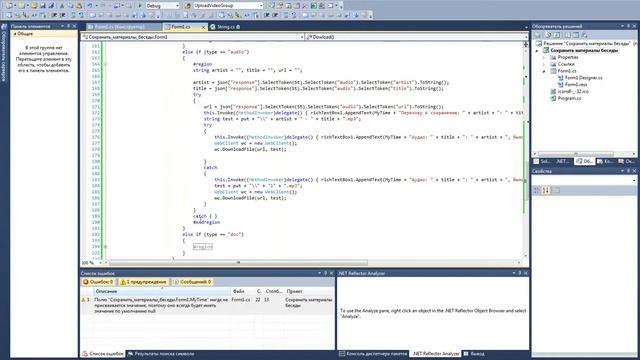The image size is (640, 360).
Task: Toggle auto-hide pin on Обозреватель решений panel
Action: point(628,26)
